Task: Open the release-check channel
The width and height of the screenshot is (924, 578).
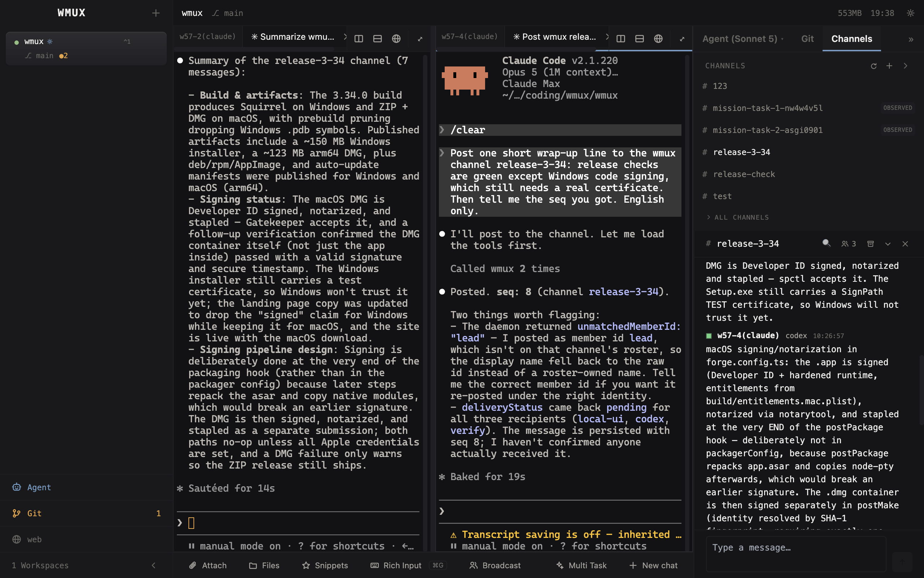Action: [x=809, y=174]
